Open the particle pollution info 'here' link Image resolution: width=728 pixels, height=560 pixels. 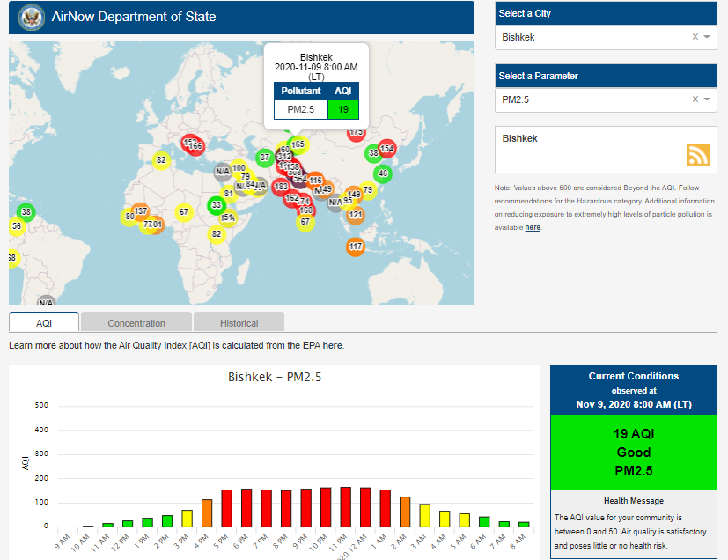click(x=533, y=227)
